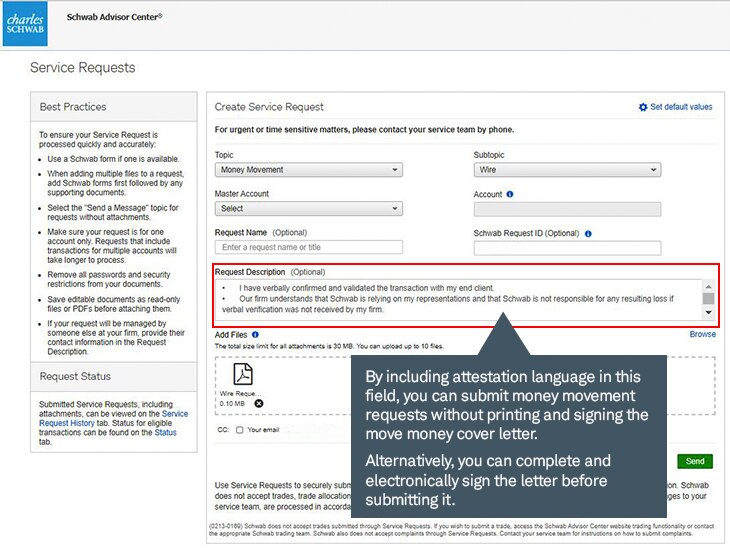730x551 pixels.
Task: Focus the Request Name text field
Action: pyautogui.click(x=309, y=247)
